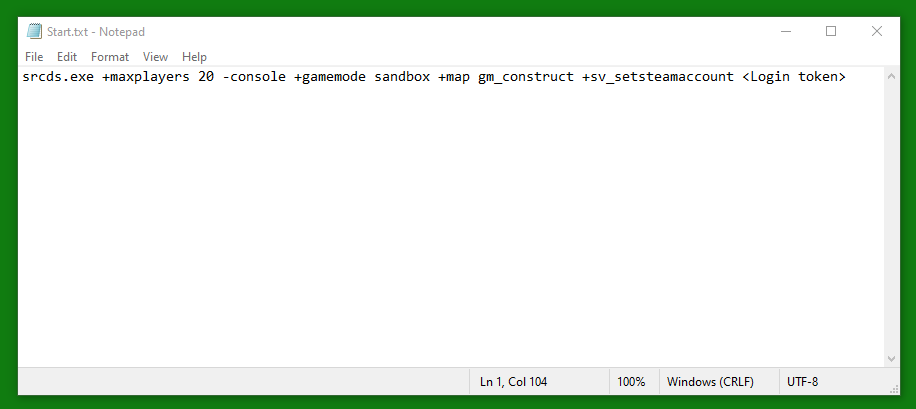Maximize the Notepad window
Viewport: 916px width, 409px height.
831,32
